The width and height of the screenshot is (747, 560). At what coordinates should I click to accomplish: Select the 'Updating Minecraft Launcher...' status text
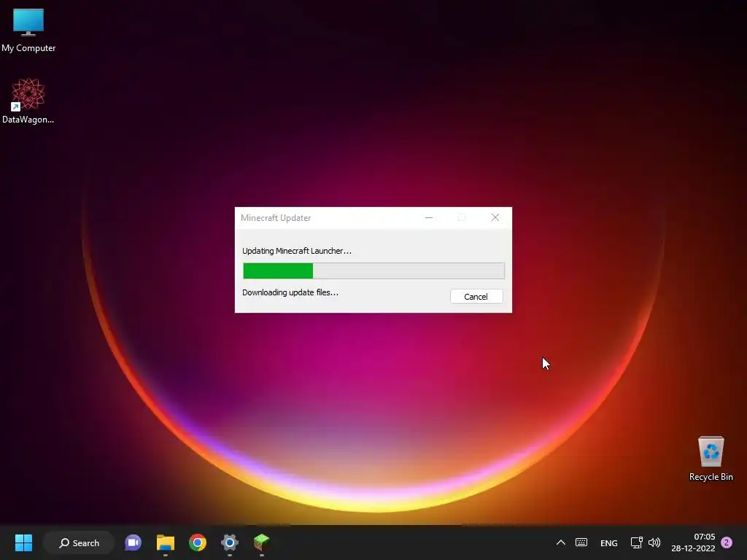coord(297,251)
